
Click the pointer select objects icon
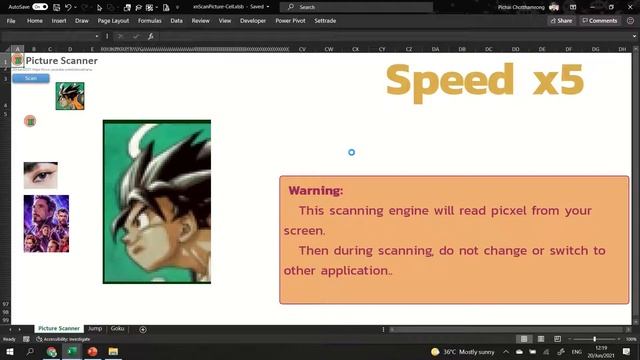coord(99,7)
